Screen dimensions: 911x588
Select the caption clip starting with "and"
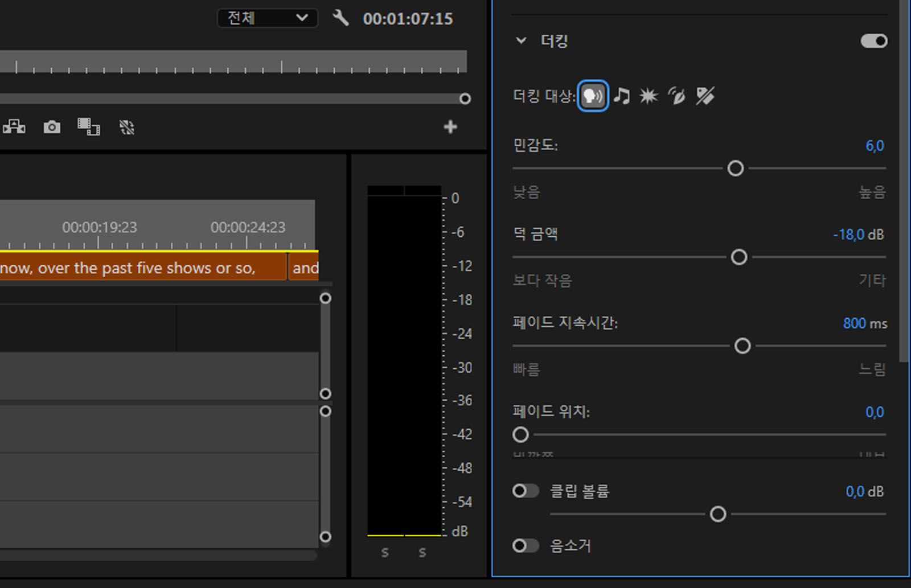coord(304,268)
